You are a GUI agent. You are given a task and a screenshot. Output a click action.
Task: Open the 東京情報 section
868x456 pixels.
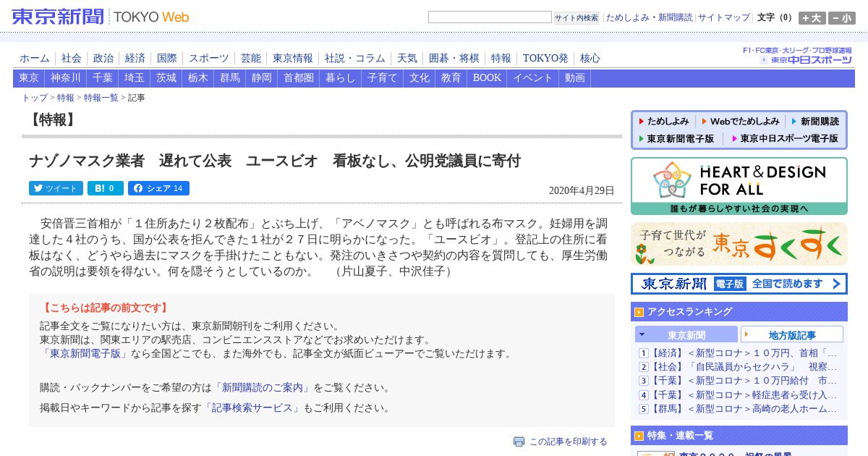[x=293, y=58]
